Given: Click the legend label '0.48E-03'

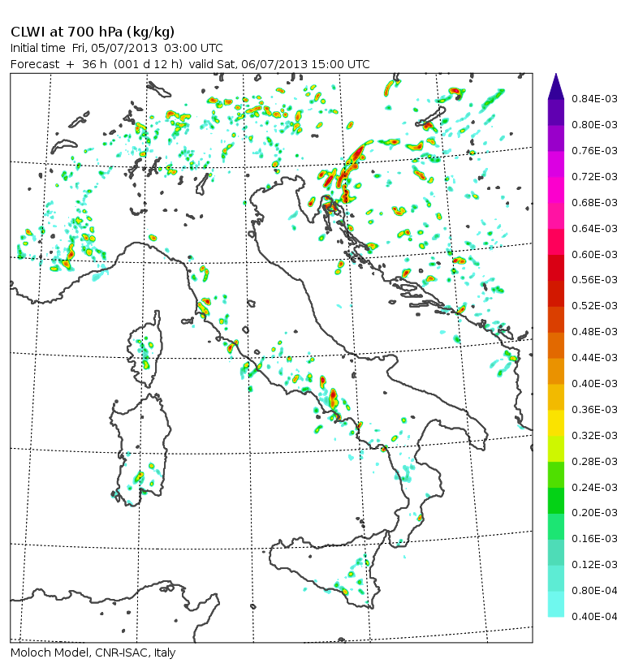Looking at the screenshot, I should click(x=594, y=332).
